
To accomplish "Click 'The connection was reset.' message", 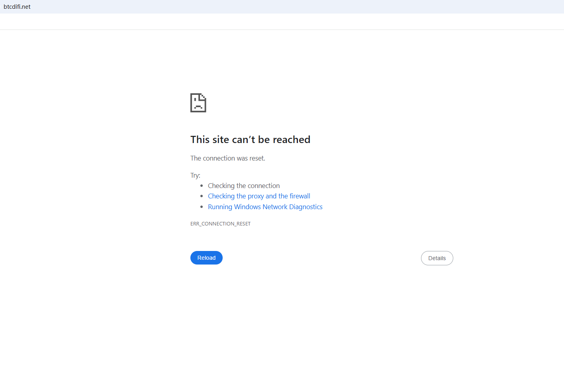I will pos(228,158).
